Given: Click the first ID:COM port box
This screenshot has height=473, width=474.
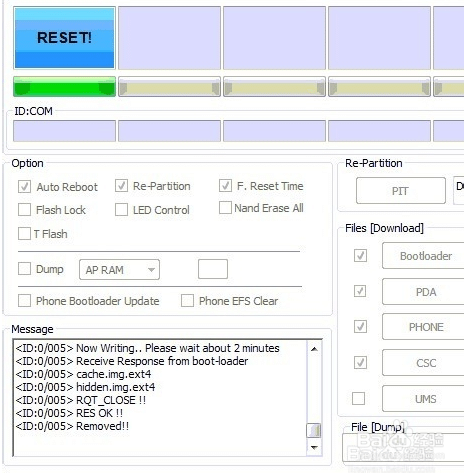Looking at the screenshot, I should (64, 131).
